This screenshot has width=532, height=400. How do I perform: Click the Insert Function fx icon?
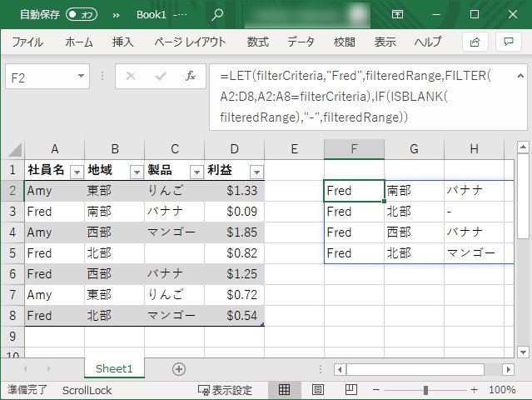coord(191,76)
